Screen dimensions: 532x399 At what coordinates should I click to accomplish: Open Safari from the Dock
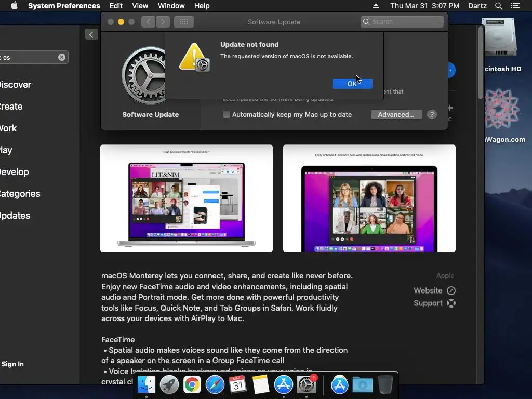[215, 385]
